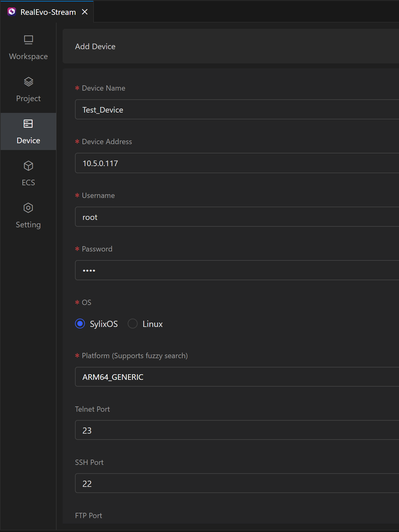Open the Setting sidebar section
The height and width of the screenshot is (532, 399).
point(28,216)
